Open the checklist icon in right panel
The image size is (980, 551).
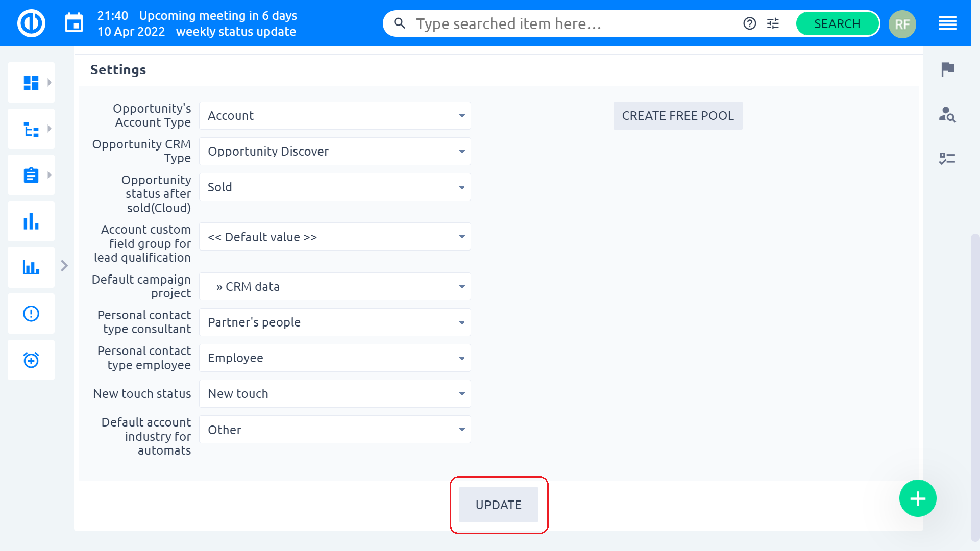tap(947, 159)
